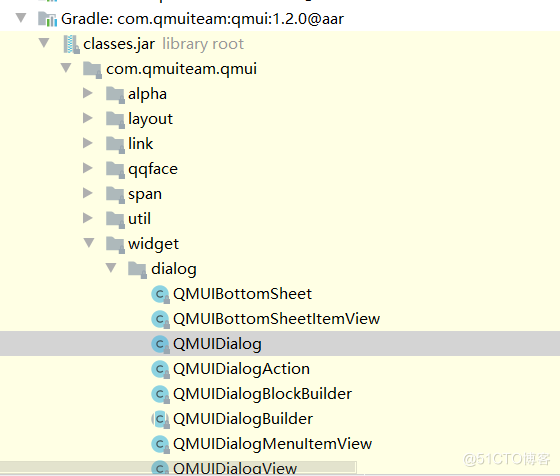Click the util folder icon
This screenshot has height=476, width=560.
pyautogui.click(x=115, y=220)
